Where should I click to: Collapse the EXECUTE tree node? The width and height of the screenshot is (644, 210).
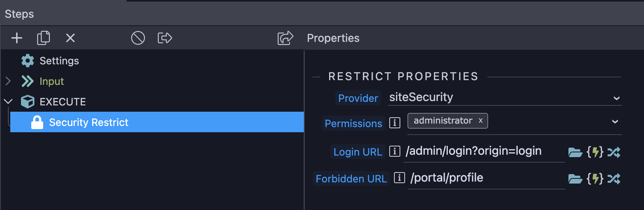tap(8, 101)
